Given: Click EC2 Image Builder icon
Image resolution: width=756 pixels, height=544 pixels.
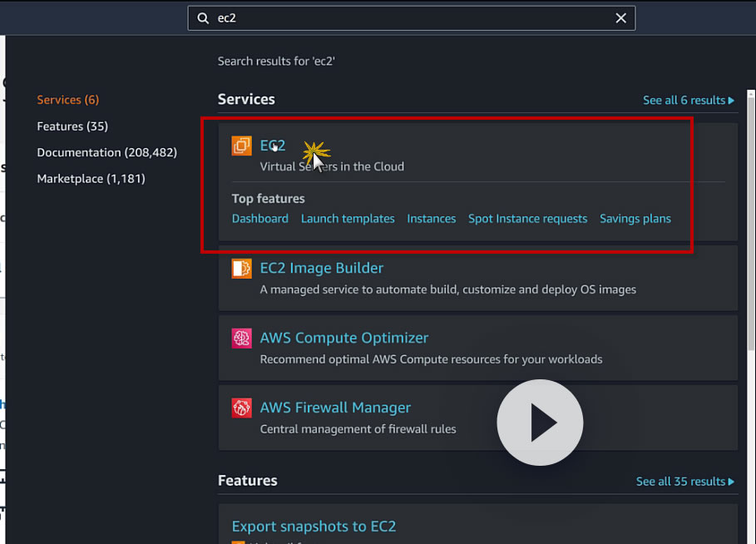Looking at the screenshot, I should [241, 269].
